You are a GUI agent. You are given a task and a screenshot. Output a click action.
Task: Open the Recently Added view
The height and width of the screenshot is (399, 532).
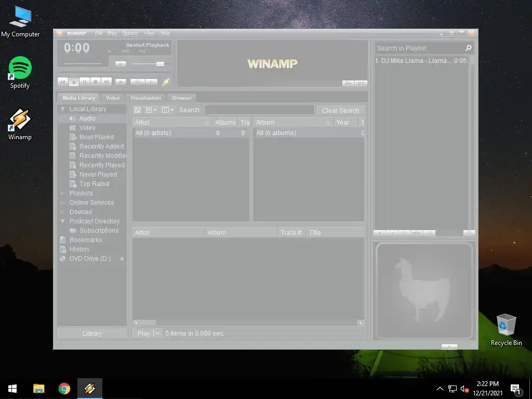[x=101, y=146]
